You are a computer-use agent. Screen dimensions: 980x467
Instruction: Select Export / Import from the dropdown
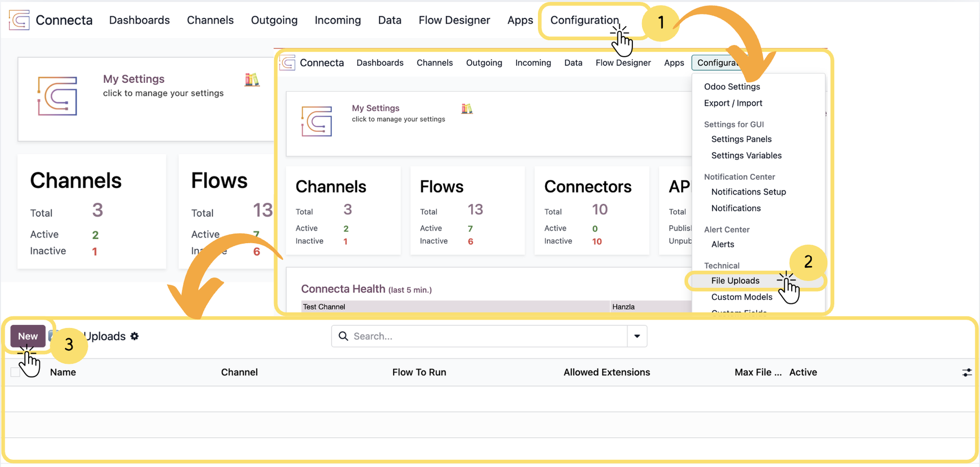click(733, 103)
